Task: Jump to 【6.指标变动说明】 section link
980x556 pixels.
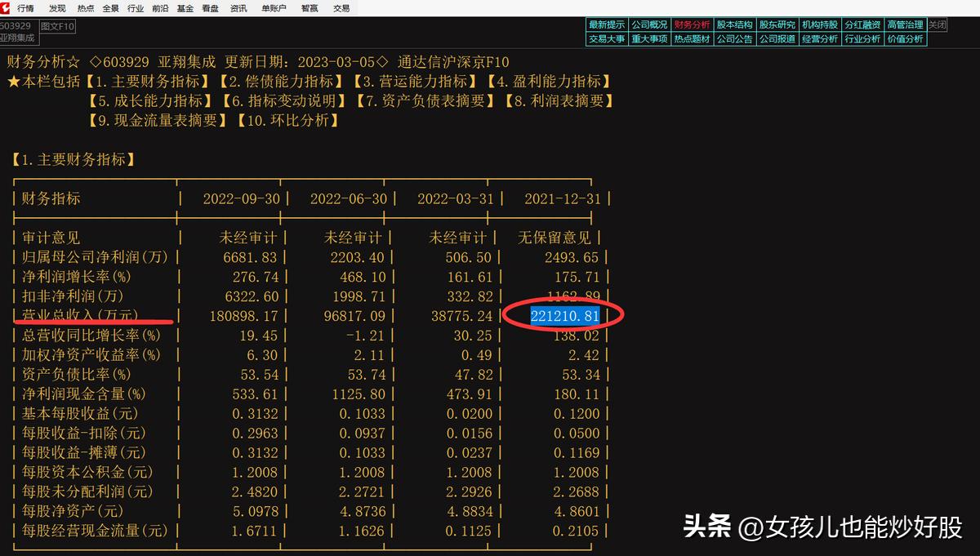Action: [284, 101]
